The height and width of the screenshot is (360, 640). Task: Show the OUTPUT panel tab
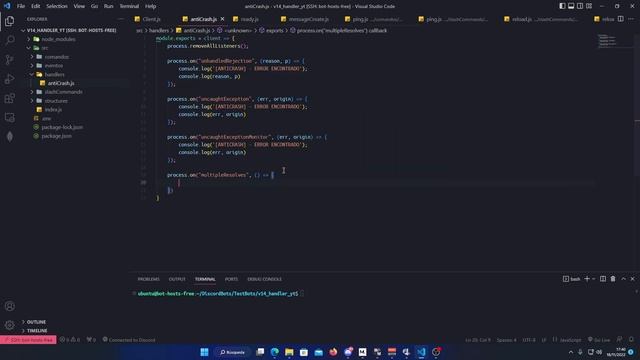177,279
